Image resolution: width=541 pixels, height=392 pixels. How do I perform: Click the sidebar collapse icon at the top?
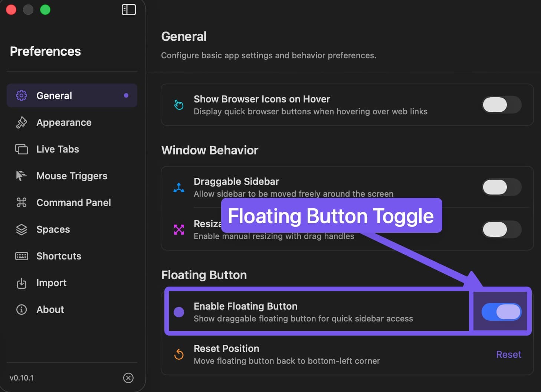[x=129, y=10]
